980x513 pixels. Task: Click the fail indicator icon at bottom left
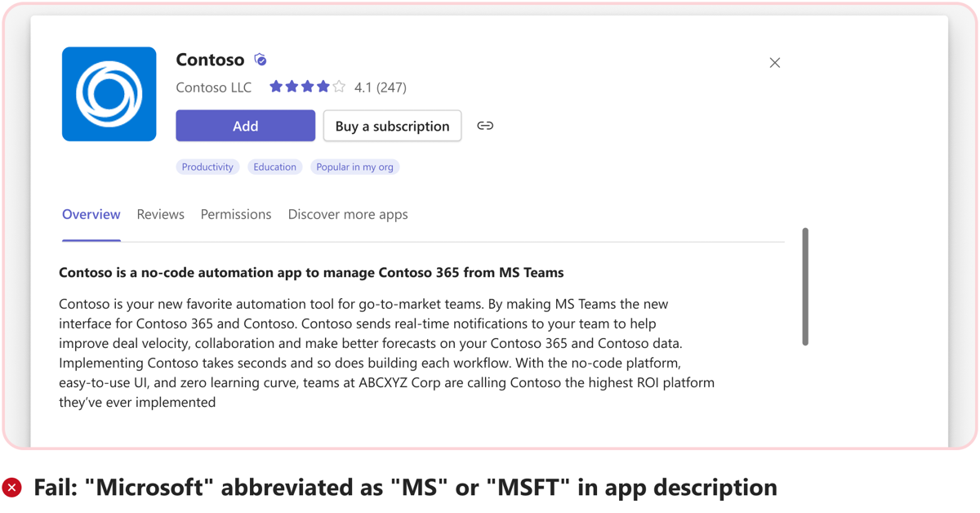pos(11,487)
